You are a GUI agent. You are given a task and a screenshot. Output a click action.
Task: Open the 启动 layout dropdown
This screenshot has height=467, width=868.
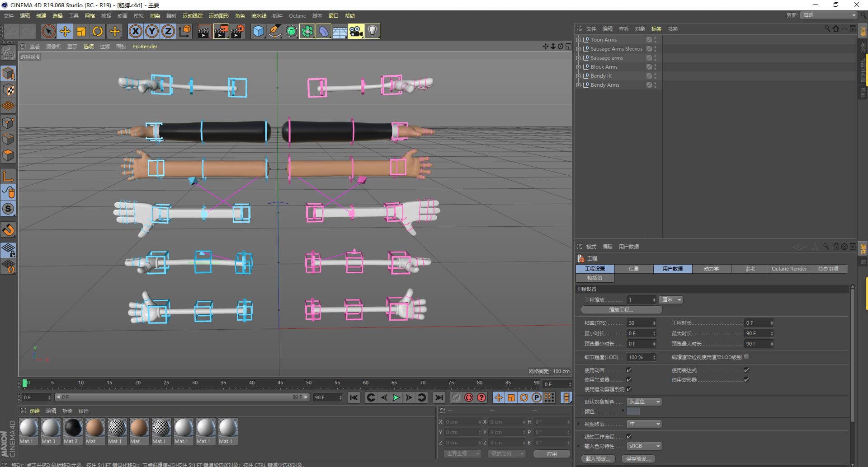point(829,15)
